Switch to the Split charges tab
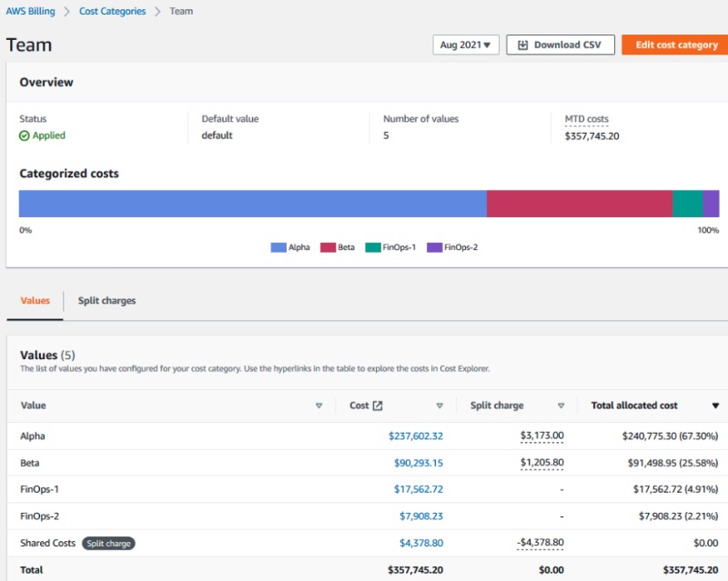The width and height of the screenshot is (728, 581). pos(106,300)
